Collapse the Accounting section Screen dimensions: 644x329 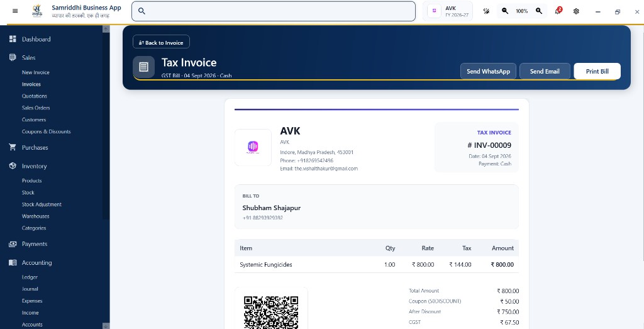[36, 262]
